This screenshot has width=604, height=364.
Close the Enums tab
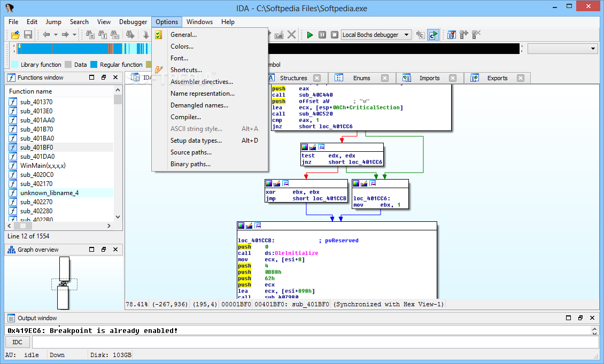coord(385,78)
